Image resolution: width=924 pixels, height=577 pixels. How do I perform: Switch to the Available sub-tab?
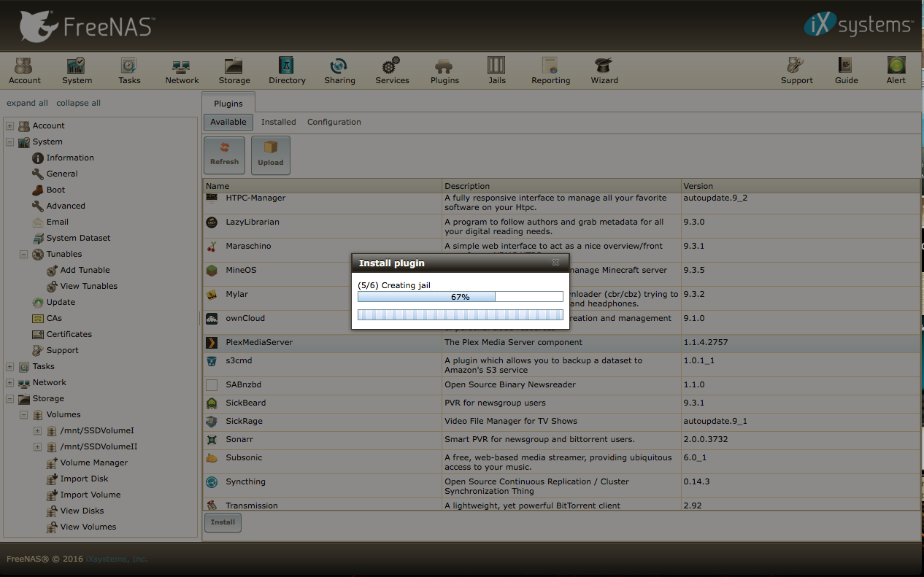[228, 122]
